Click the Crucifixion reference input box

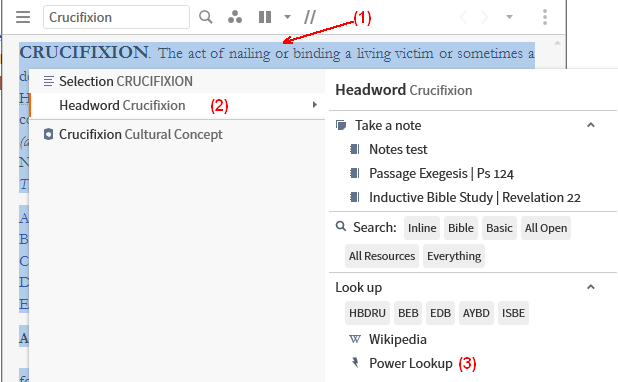(116, 17)
